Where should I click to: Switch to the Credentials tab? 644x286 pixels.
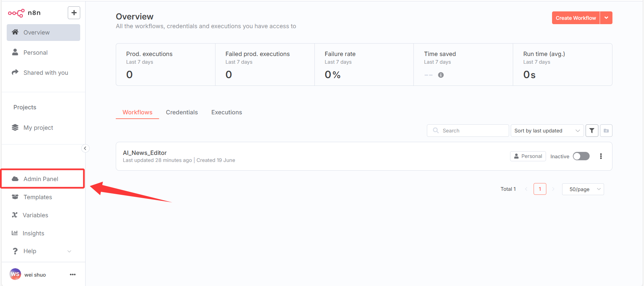[x=182, y=112]
